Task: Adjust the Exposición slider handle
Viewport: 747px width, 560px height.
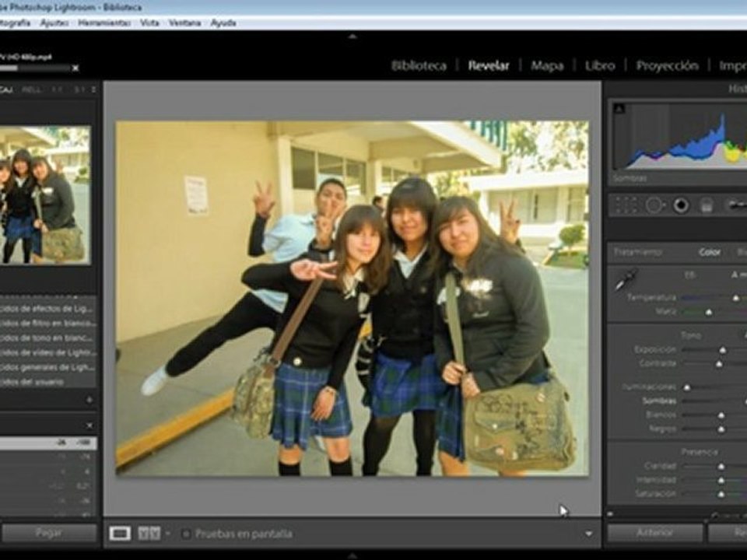Action: click(723, 350)
